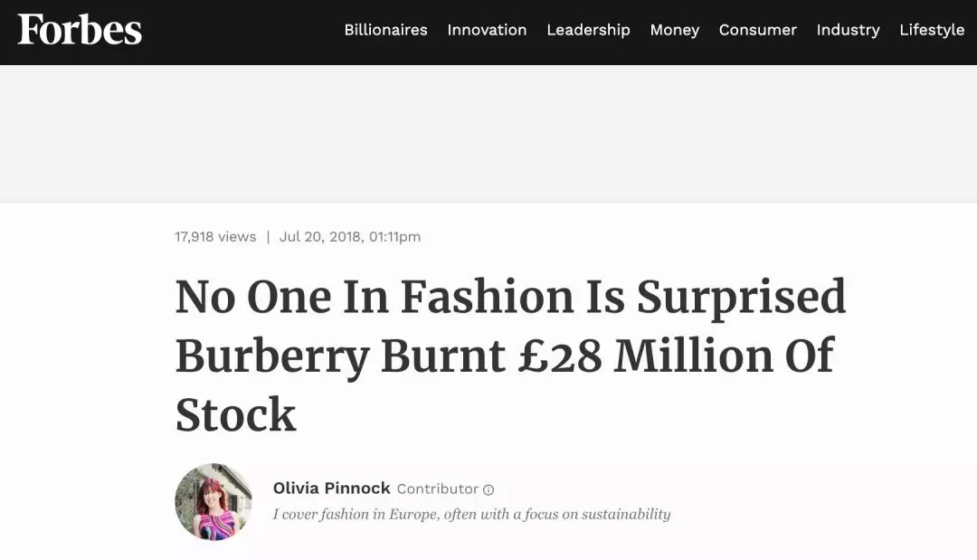The image size is (977, 560).
Task: Visit the Lifestyle section
Action: (932, 30)
